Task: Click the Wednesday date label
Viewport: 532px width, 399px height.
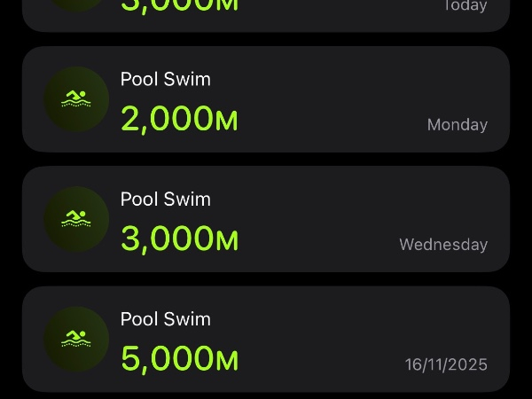Action: pos(443,245)
